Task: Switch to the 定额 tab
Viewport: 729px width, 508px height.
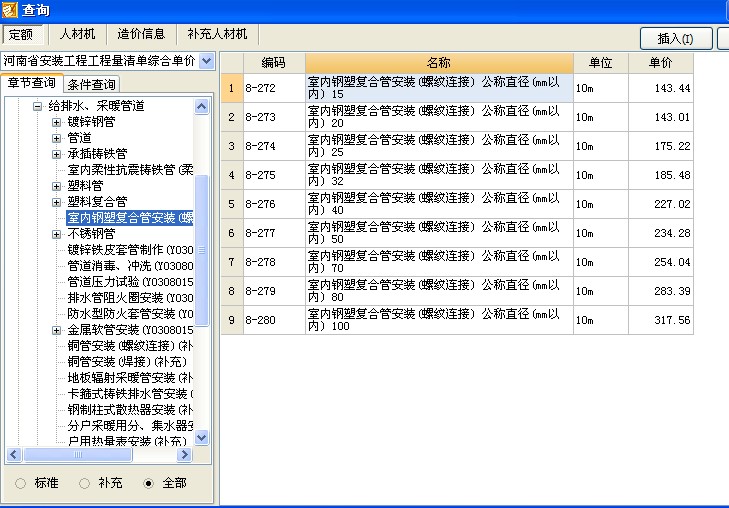Action: tap(22, 34)
